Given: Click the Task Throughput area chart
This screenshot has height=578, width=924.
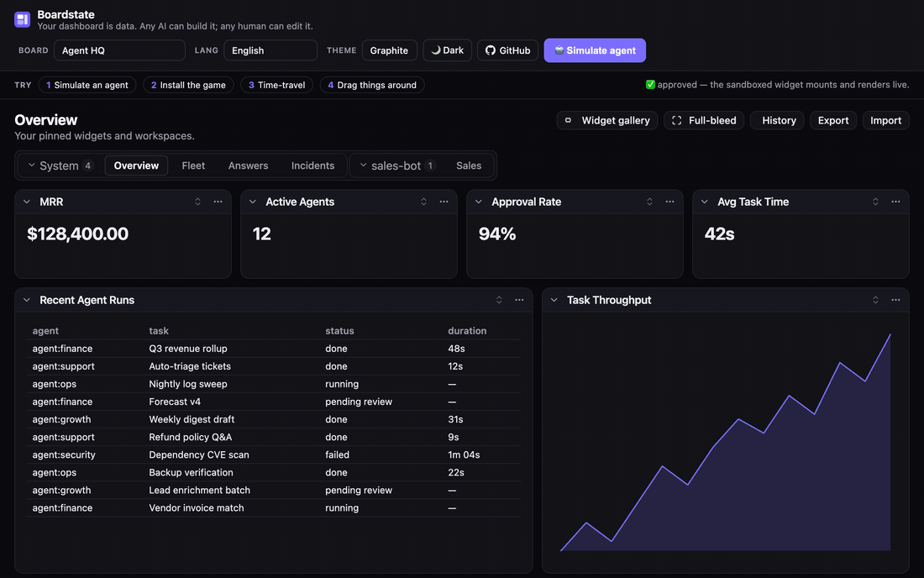Looking at the screenshot, I should pos(725,442).
